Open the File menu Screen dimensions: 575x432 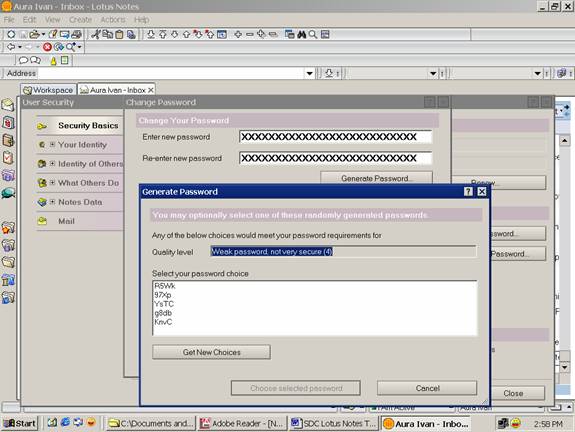click(9, 19)
